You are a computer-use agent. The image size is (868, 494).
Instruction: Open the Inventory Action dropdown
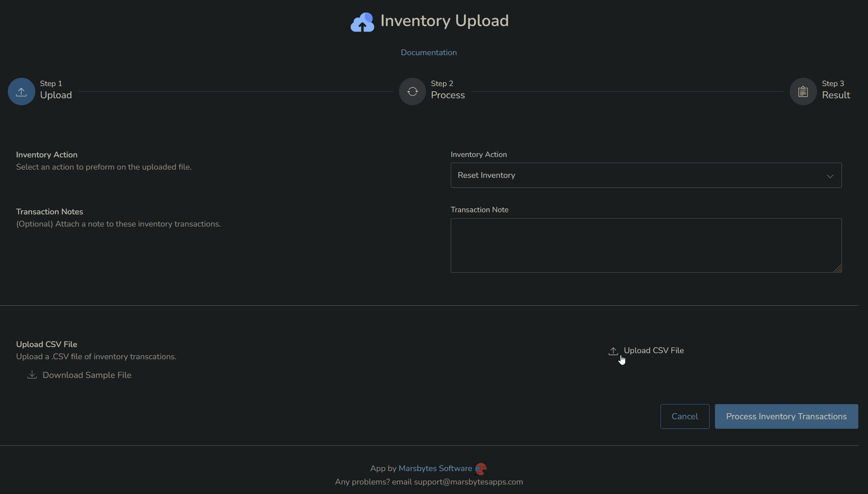tap(646, 175)
